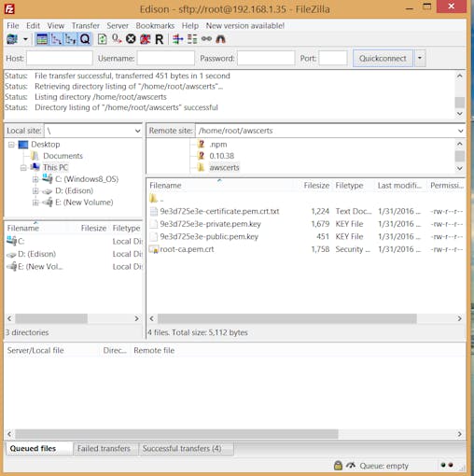Open the View menu
The height and width of the screenshot is (476, 474).
(56, 26)
